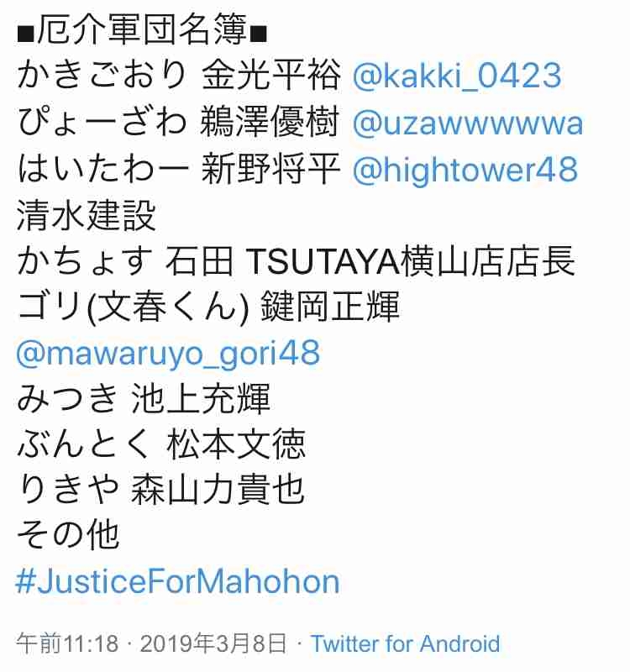Click the word ぴょーざわ in the tweet
Viewport: 630px width, 672px height.
[x=102, y=123]
